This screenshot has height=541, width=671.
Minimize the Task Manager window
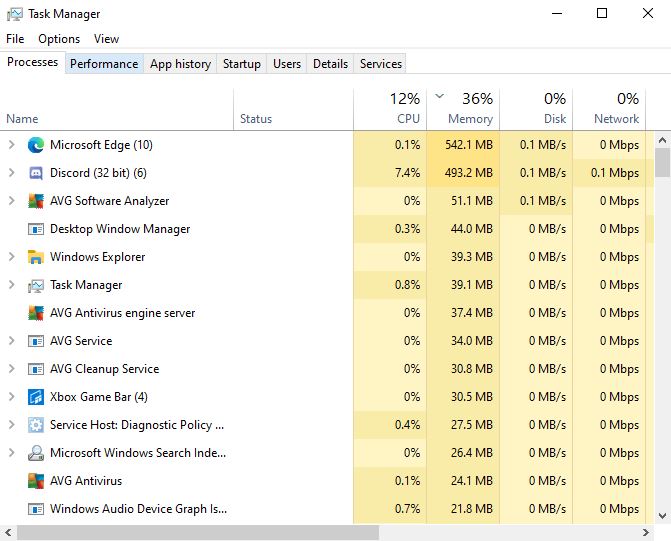pyautogui.click(x=557, y=13)
